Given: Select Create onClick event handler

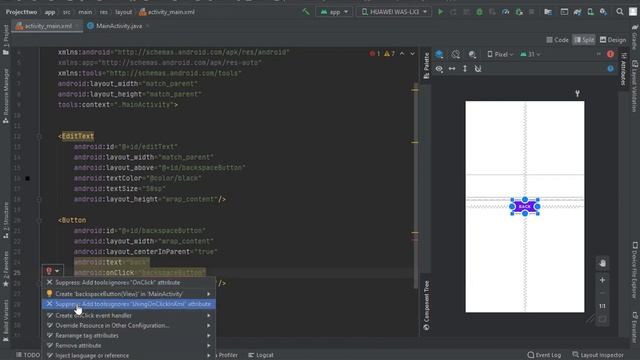Looking at the screenshot, I should [x=129, y=316].
